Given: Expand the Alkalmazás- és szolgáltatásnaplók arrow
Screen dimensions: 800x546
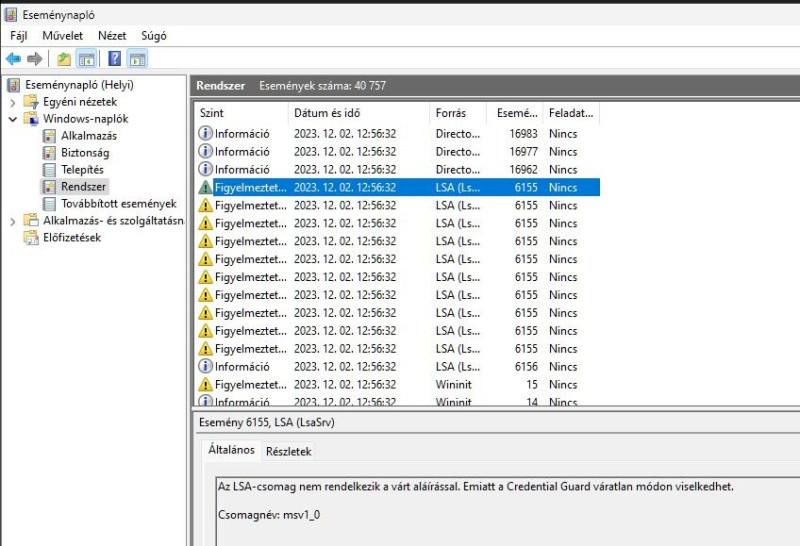Looking at the screenshot, I should [13, 221].
